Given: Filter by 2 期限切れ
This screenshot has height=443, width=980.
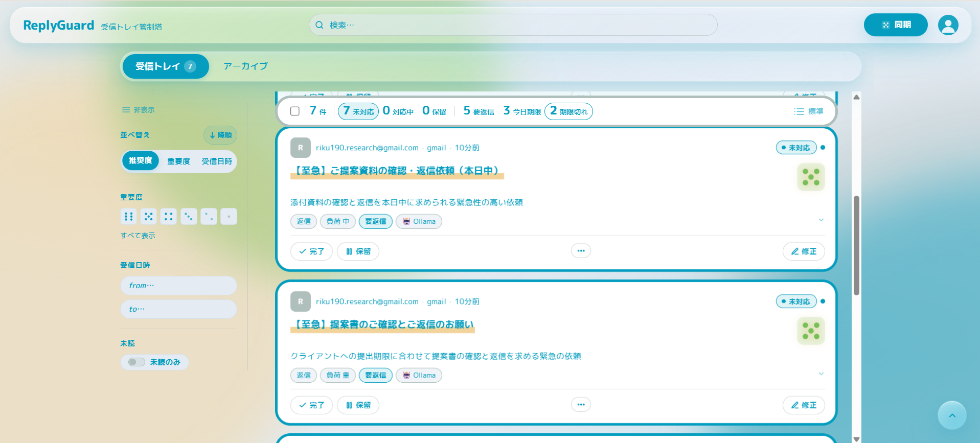Looking at the screenshot, I should coord(568,111).
